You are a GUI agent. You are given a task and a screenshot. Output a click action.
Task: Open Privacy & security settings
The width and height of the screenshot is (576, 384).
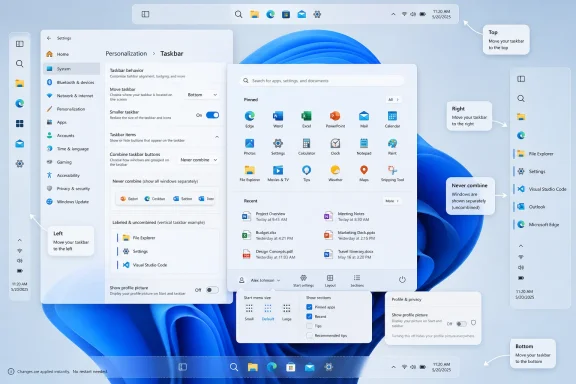coord(71,189)
